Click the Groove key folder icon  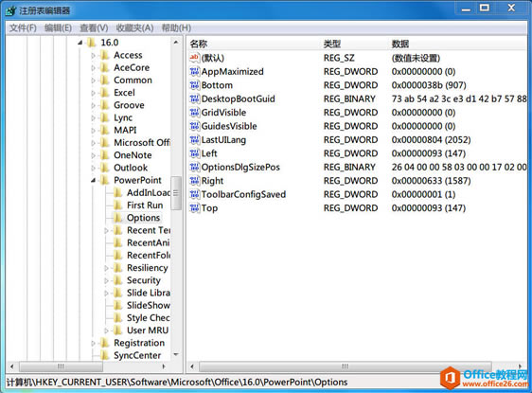click(x=105, y=105)
